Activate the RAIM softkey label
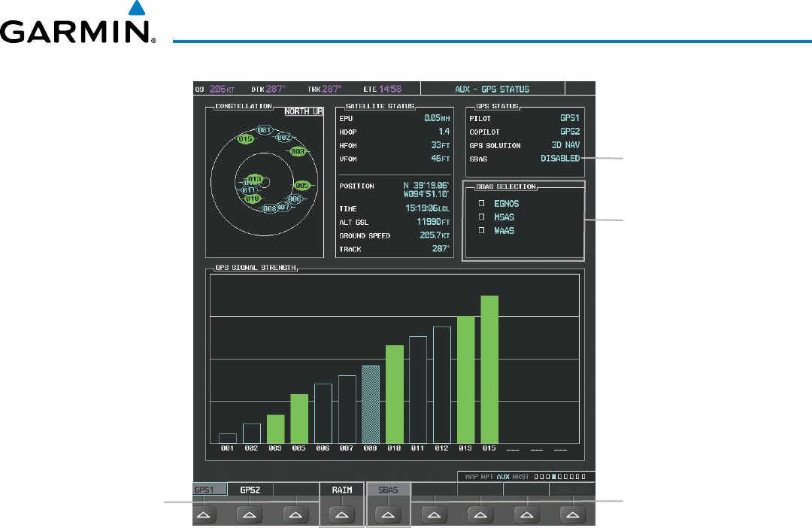The image size is (812, 528). (342, 490)
